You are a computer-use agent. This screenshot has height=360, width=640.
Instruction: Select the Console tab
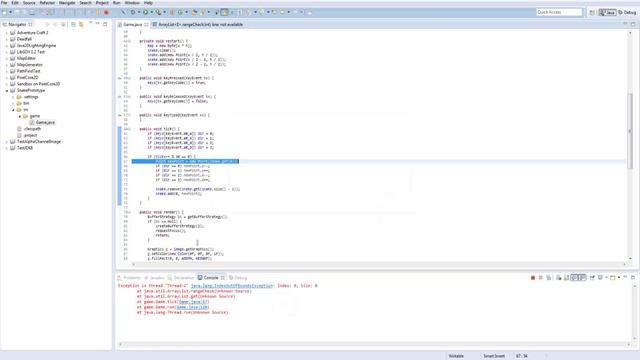point(211,278)
